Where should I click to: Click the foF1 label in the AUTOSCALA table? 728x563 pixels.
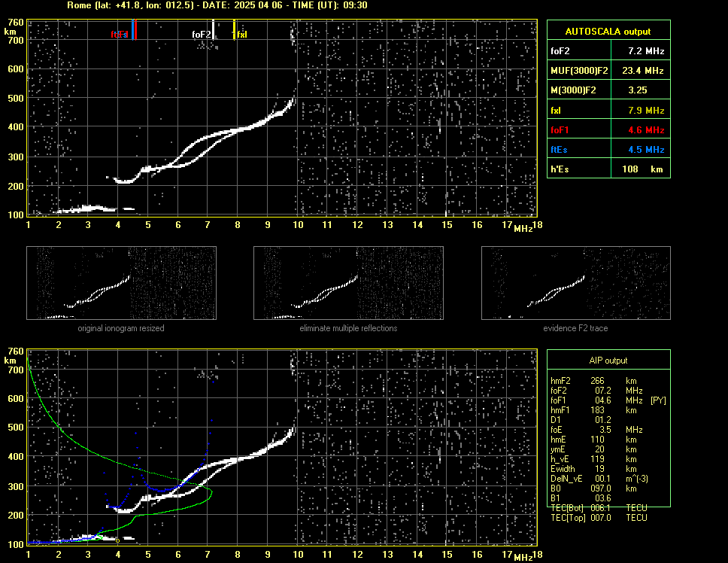tap(560, 130)
